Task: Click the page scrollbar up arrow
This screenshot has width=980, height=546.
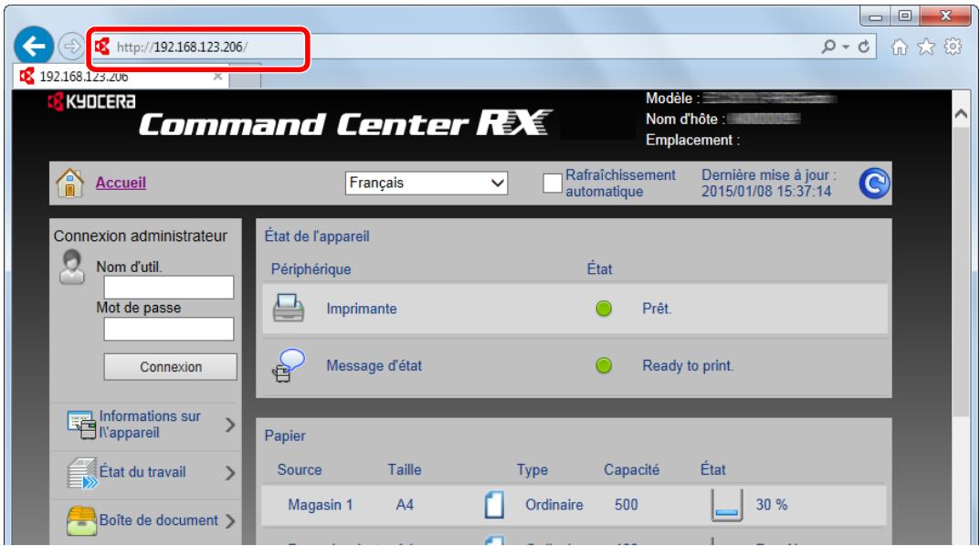Action: tap(961, 114)
